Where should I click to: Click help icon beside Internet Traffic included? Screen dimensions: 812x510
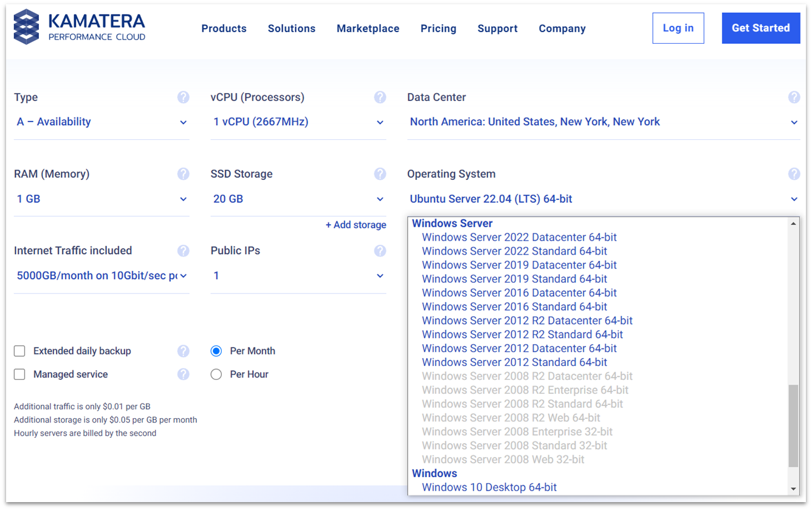pos(183,250)
